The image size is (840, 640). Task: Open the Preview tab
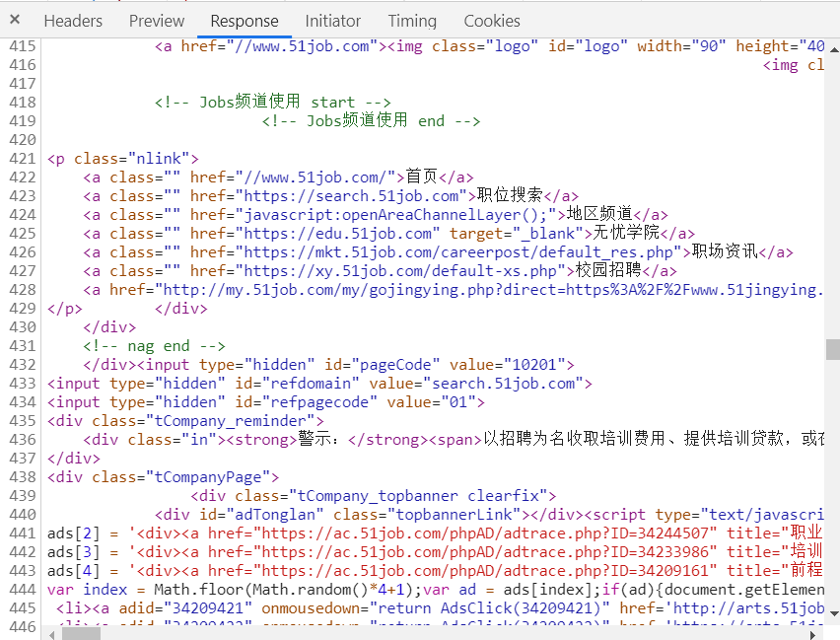click(x=156, y=20)
